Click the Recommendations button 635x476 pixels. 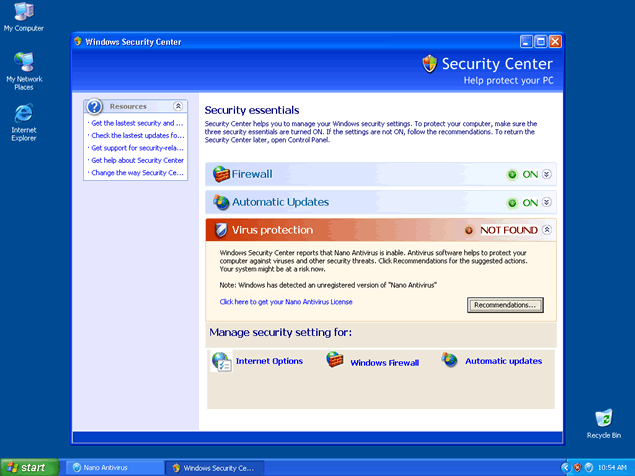(x=506, y=304)
